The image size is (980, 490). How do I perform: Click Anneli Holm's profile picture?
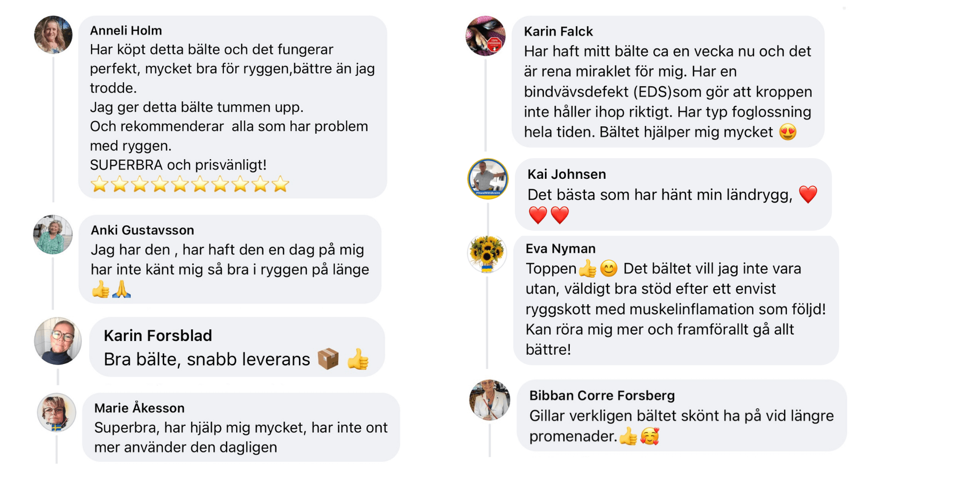click(53, 34)
